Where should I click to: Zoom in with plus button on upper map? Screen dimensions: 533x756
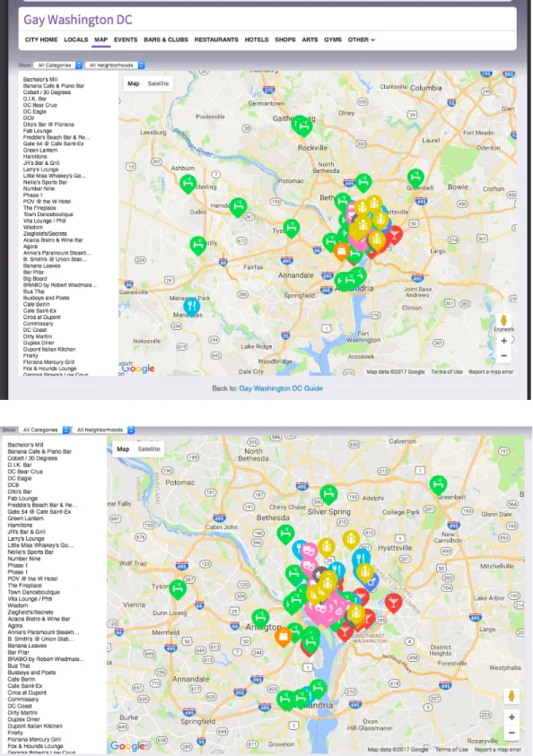pyautogui.click(x=503, y=341)
